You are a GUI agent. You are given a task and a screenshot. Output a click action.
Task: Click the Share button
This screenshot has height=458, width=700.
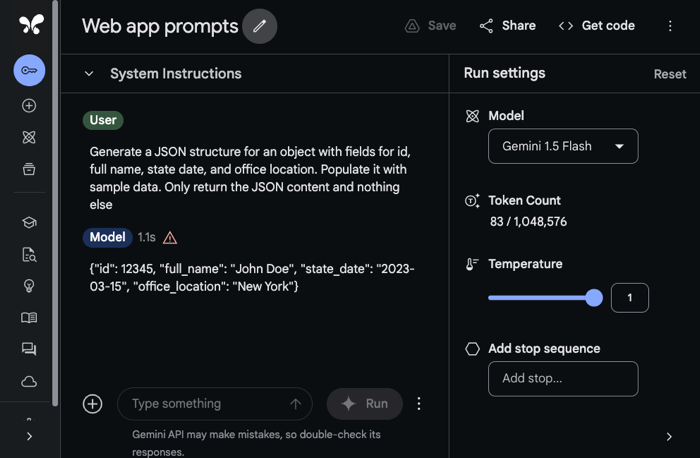tap(507, 26)
